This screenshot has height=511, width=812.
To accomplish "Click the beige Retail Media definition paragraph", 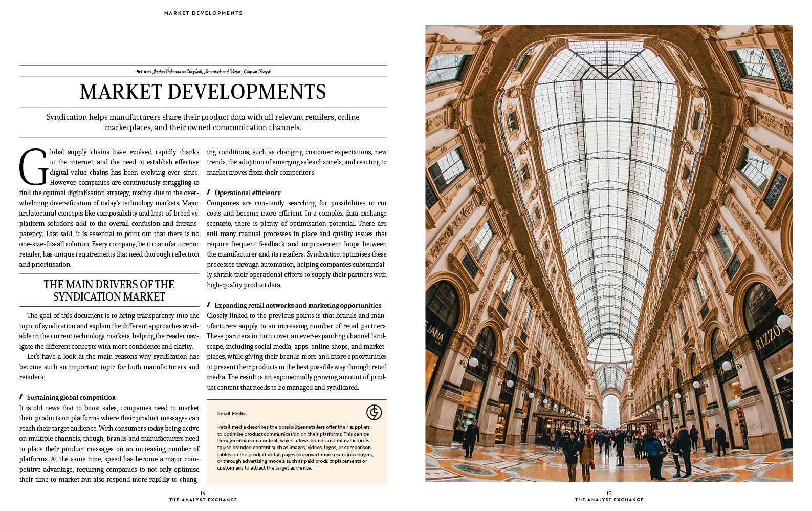I will click(x=295, y=447).
